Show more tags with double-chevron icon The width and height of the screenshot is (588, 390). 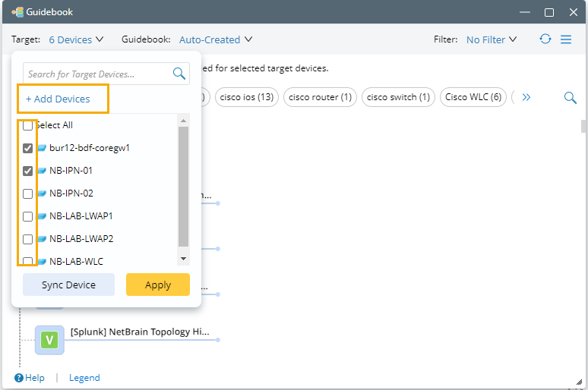click(526, 97)
